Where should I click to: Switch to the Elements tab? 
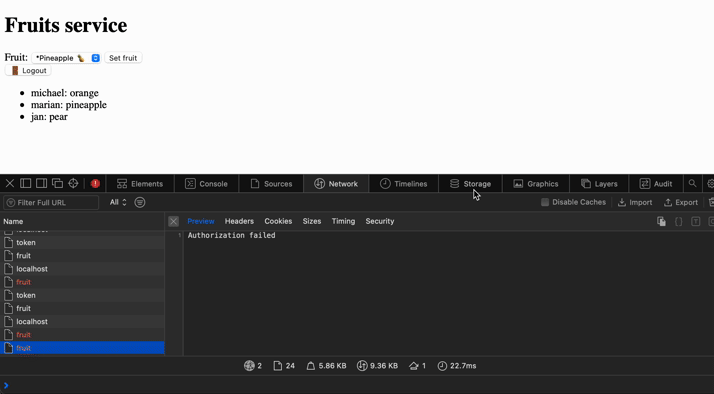coord(140,184)
